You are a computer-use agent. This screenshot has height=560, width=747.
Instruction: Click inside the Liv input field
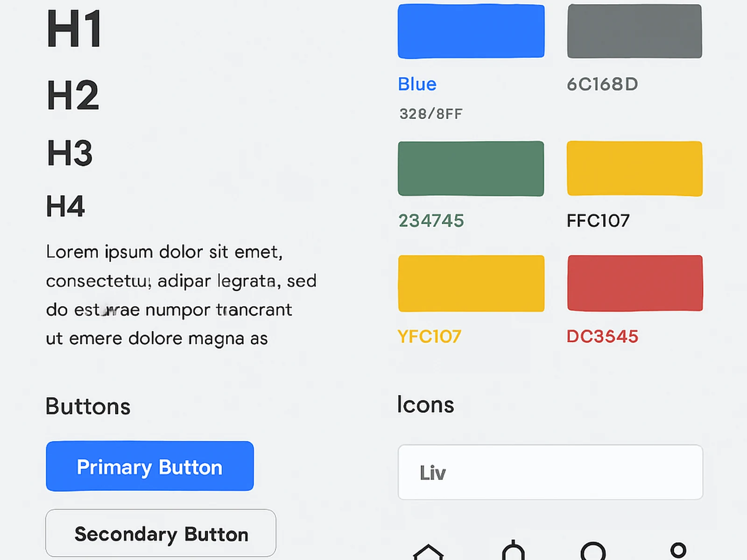click(550, 472)
